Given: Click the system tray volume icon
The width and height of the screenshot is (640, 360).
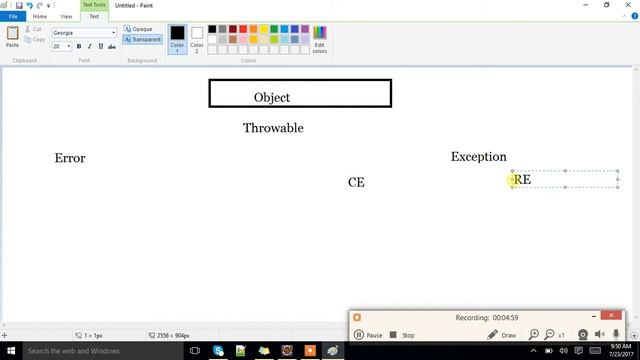Looking at the screenshot, I should (x=564, y=351).
